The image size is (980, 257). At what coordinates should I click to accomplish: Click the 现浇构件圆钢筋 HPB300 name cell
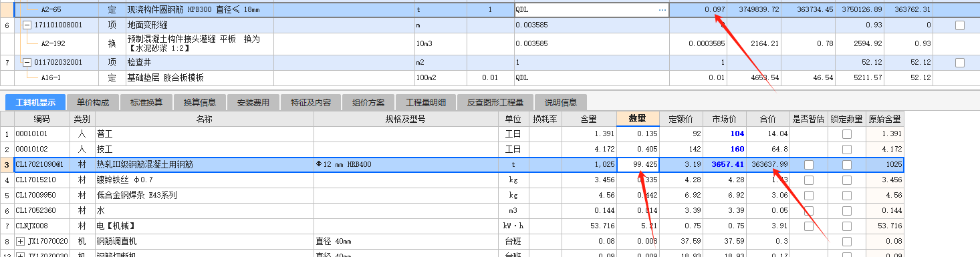coord(199,10)
